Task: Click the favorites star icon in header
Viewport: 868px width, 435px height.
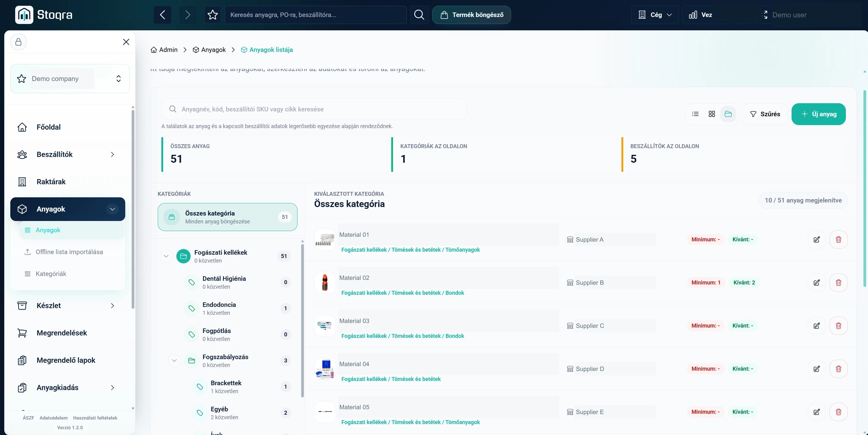Action: pos(213,15)
